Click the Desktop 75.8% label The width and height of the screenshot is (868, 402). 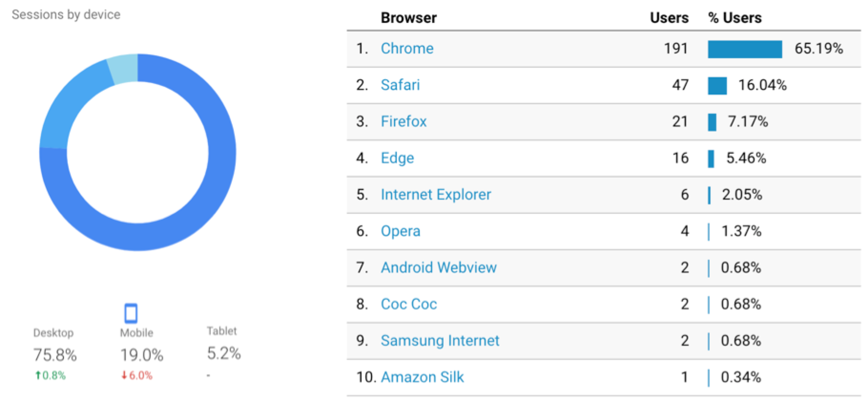click(x=54, y=354)
